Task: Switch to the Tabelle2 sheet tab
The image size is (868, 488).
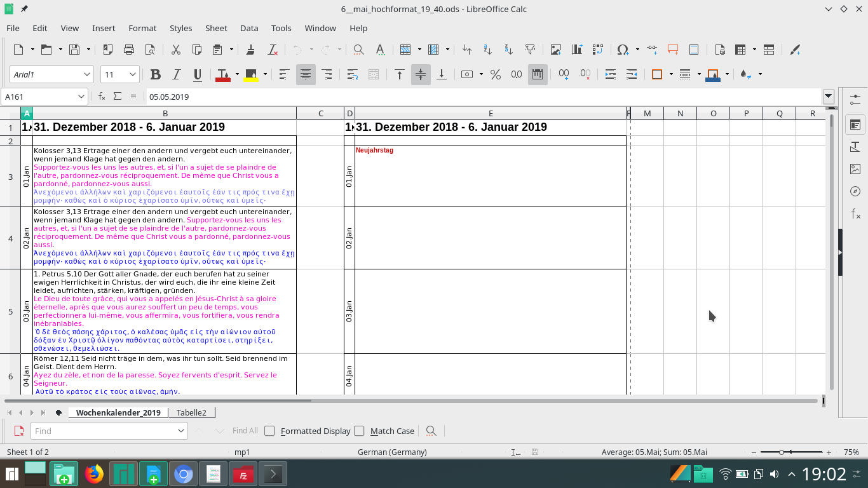Action: [x=191, y=412]
